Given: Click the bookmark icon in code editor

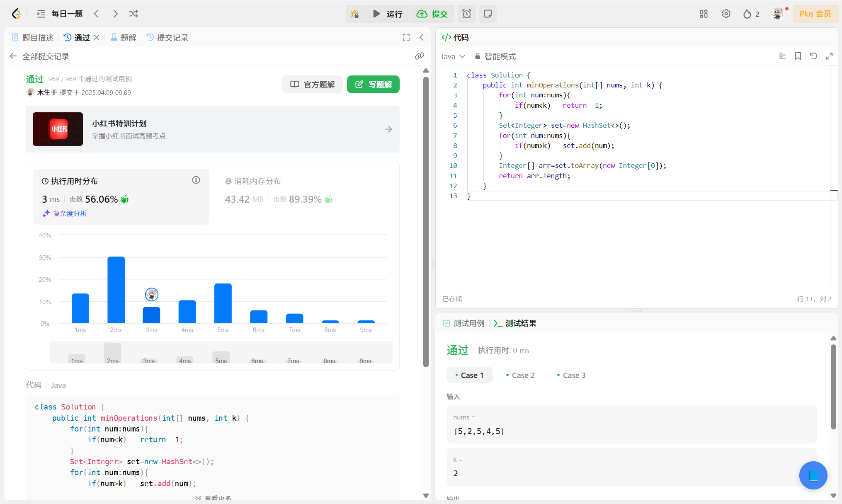Looking at the screenshot, I should point(798,56).
